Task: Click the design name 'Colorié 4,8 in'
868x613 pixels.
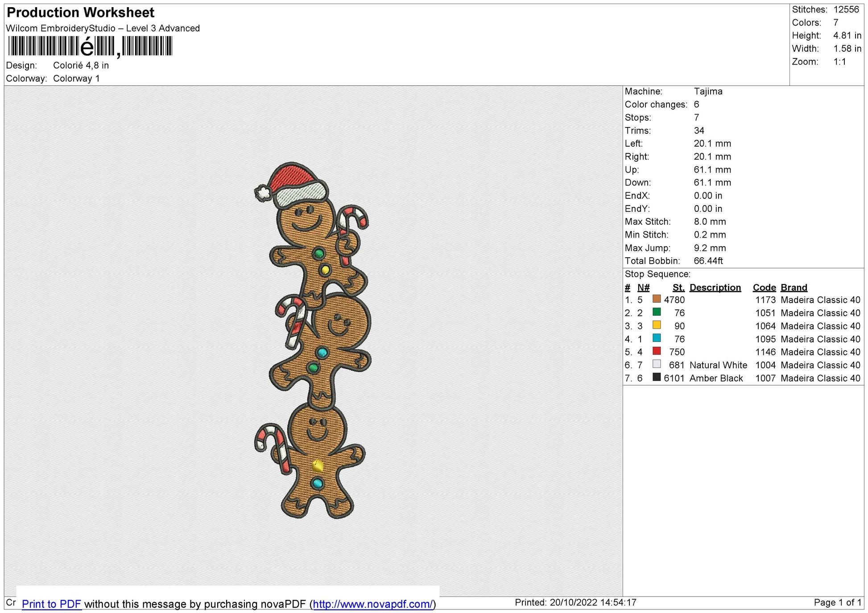Action: click(x=81, y=65)
